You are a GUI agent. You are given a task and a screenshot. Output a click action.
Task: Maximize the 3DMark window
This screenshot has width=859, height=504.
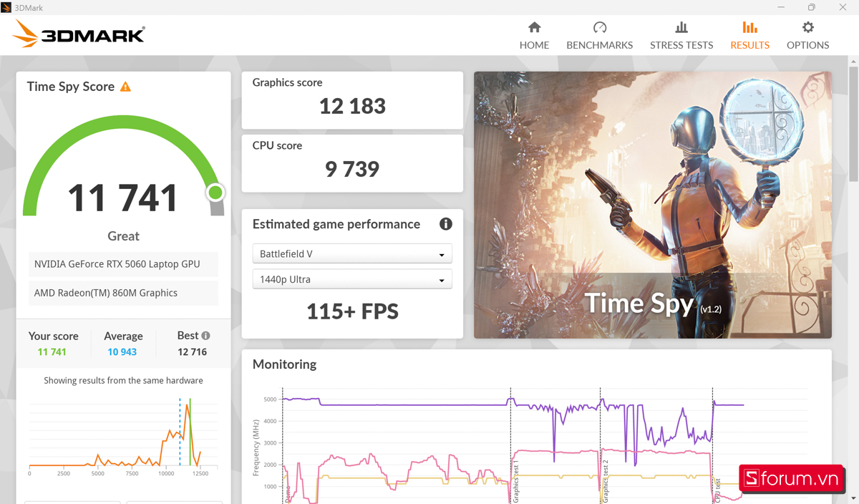[x=811, y=7]
